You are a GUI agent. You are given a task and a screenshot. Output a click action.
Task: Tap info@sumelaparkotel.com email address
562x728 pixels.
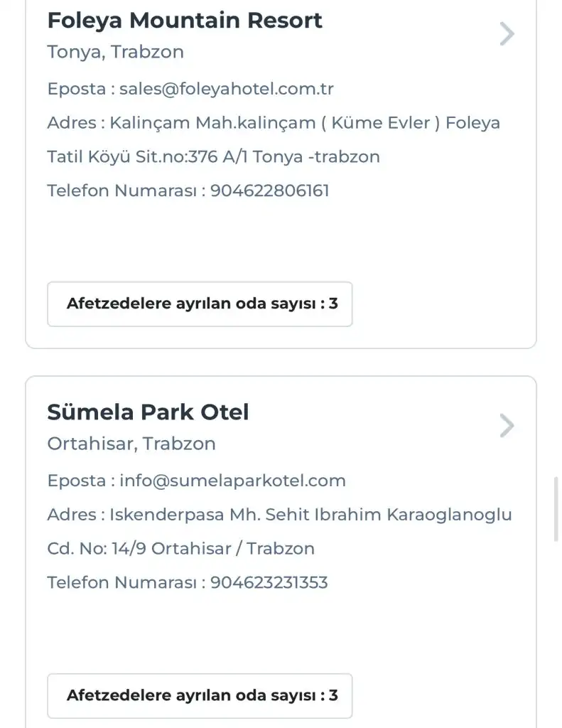tap(232, 481)
